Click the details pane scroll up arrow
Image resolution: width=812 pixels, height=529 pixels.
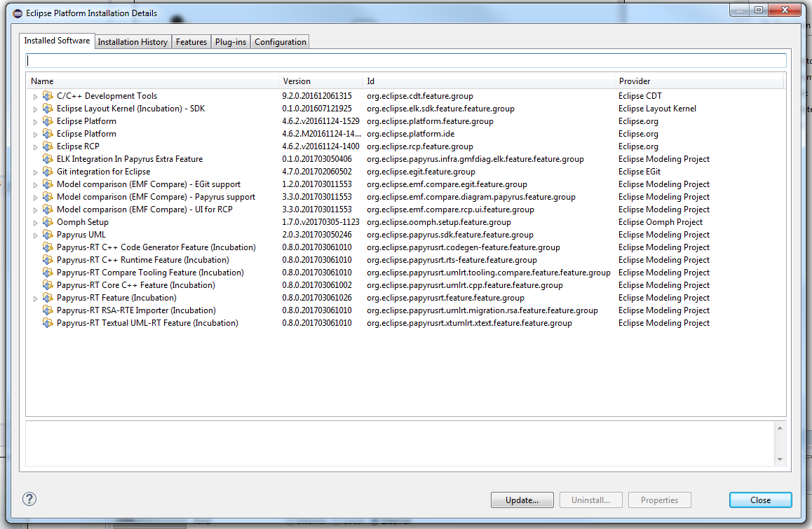[780, 428]
